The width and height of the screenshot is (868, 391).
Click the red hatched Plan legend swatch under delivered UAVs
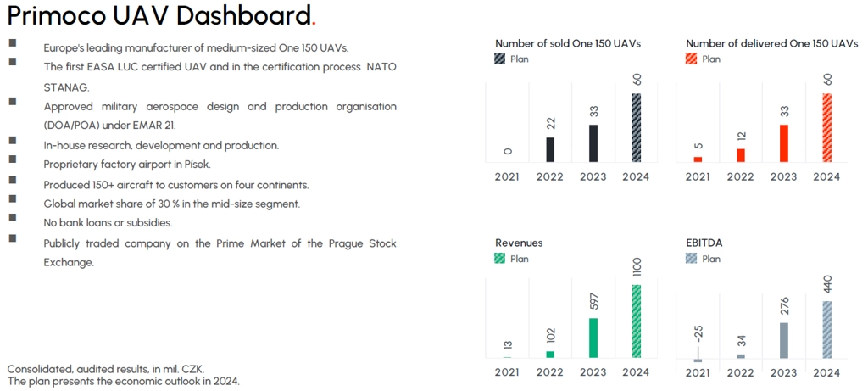coord(692,59)
